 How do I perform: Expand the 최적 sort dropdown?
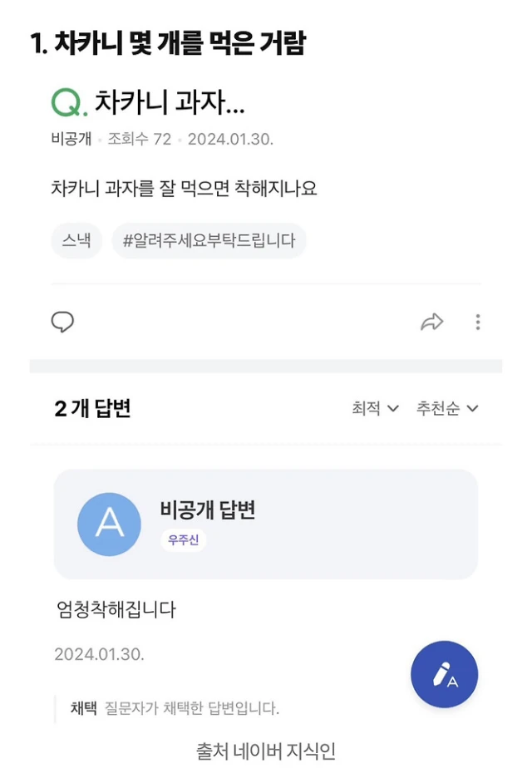click(375, 408)
